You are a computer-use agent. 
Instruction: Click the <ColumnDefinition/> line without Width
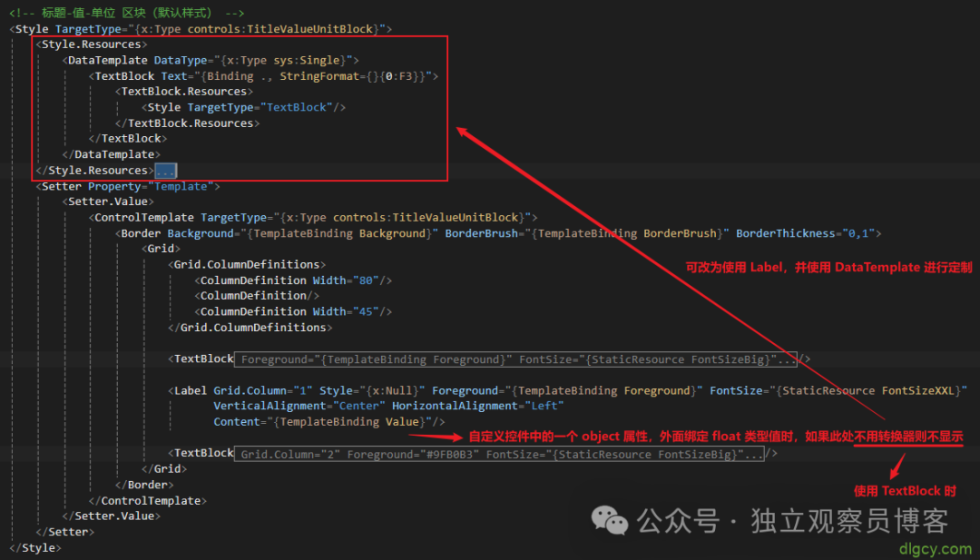pos(257,296)
